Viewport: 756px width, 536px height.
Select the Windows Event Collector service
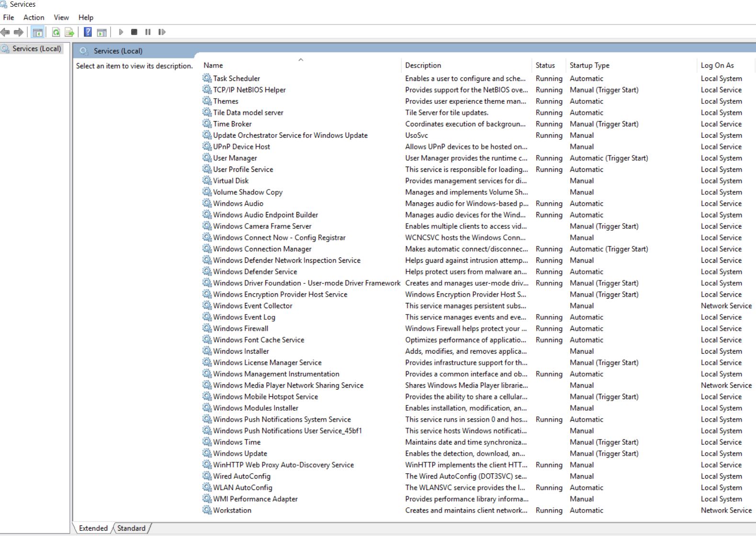pyautogui.click(x=252, y=306)
